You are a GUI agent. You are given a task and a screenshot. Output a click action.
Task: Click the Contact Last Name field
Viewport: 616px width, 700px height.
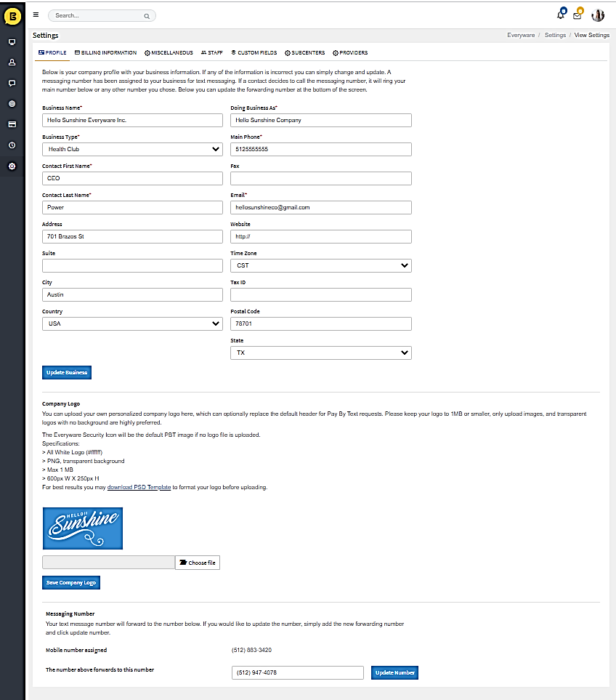pos(132,207)
